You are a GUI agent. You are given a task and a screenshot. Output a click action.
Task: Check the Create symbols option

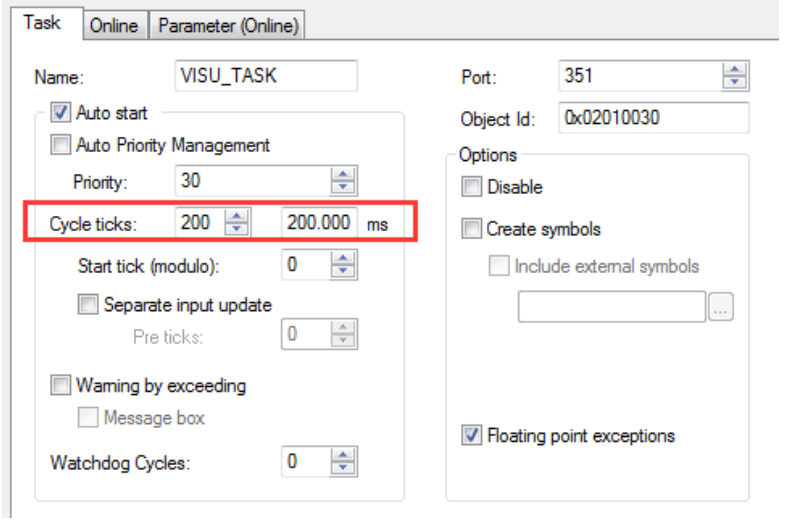[471, 228]
